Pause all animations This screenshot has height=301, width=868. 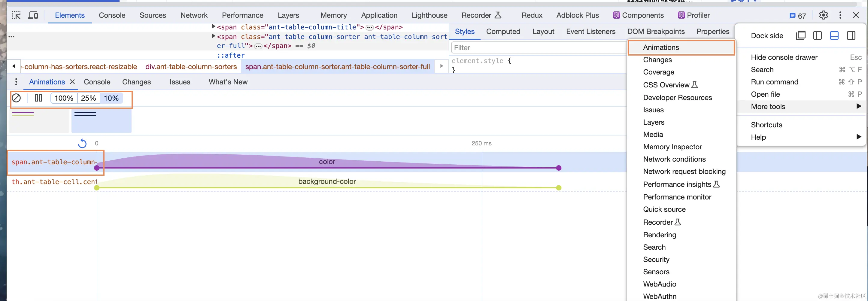click(x=38, y=98)
